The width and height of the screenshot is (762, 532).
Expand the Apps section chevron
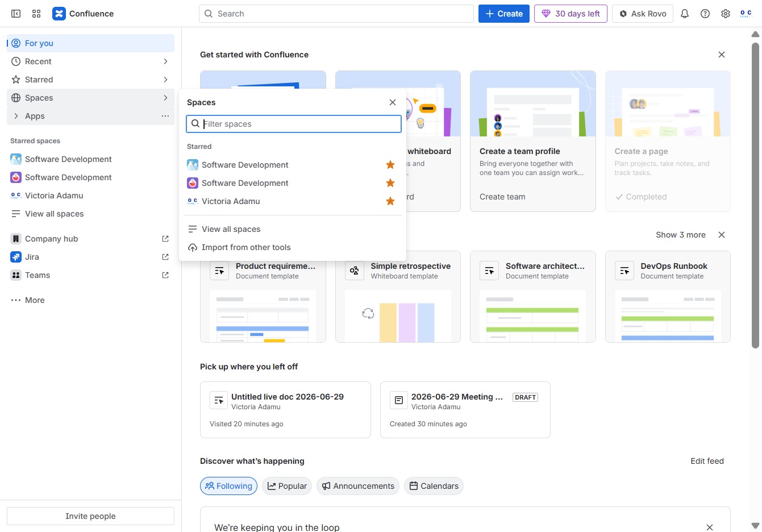[x=16, y=116]
